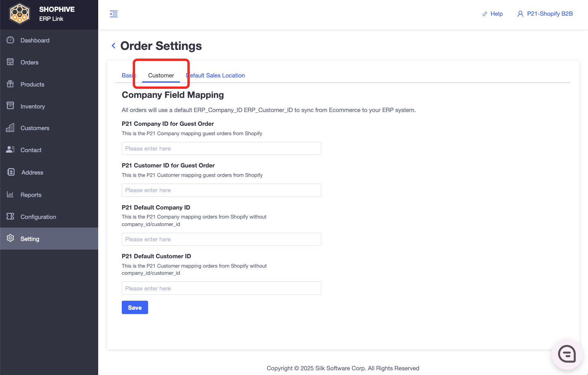The width and height of the screenshot is (588, 375).
Task: Switch to the Default Sales Location tab
Action: (215, 75)
